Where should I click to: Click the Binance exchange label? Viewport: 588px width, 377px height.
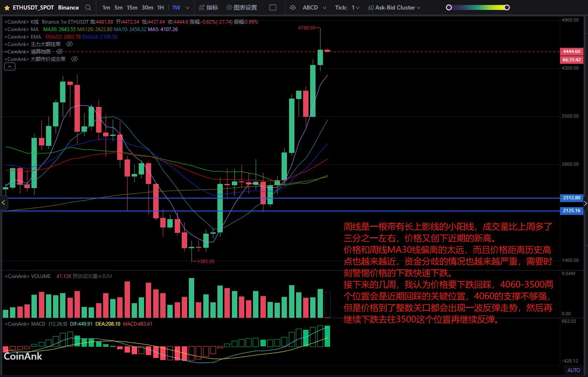(x=68, y=7)
